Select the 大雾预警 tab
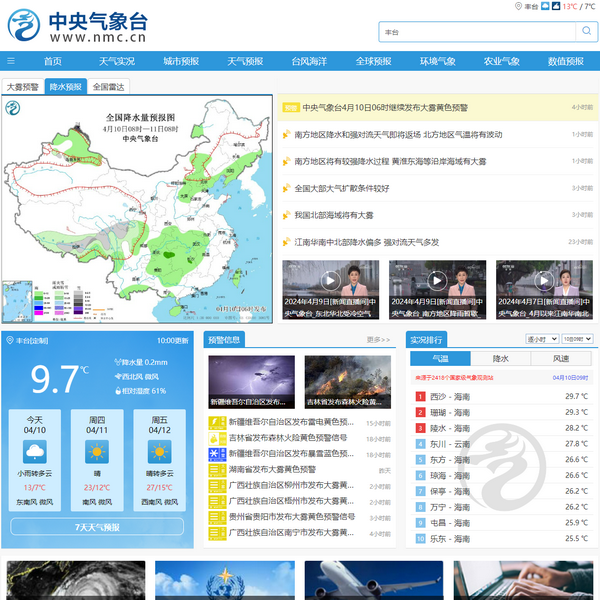600x600 pixels. point(23,87)
